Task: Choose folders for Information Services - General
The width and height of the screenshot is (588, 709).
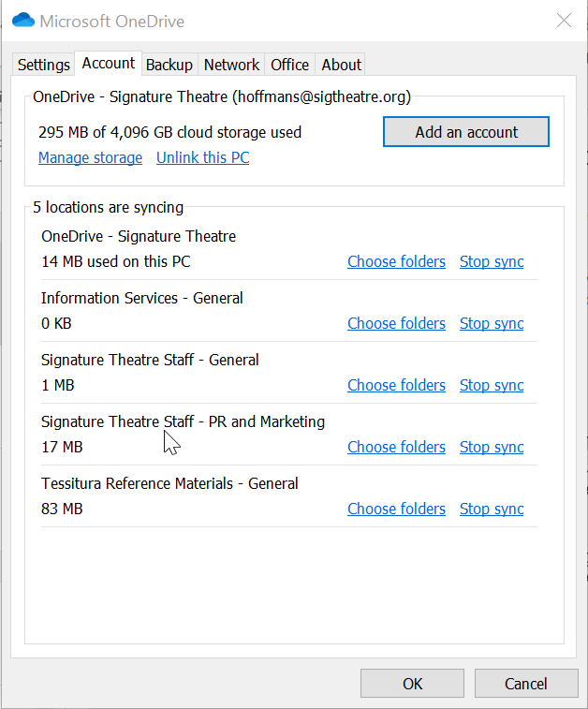Action: [396, 323]
